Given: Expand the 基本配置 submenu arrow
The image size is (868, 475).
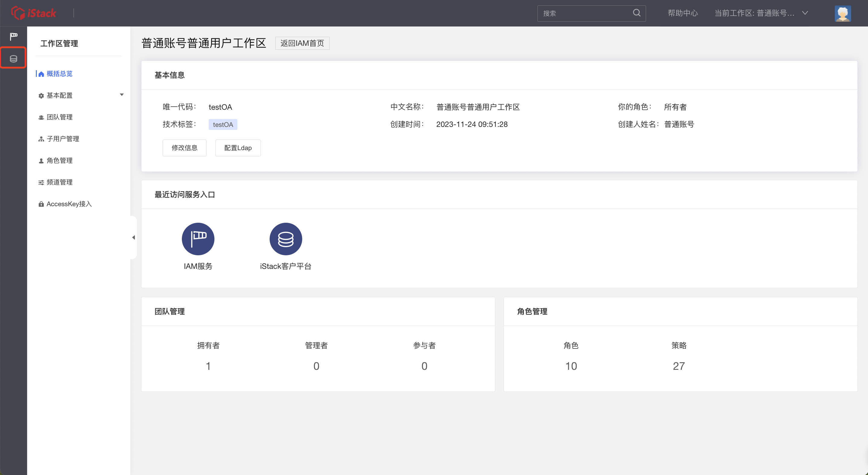Looking at the screenshot, I should pos(122,95).
